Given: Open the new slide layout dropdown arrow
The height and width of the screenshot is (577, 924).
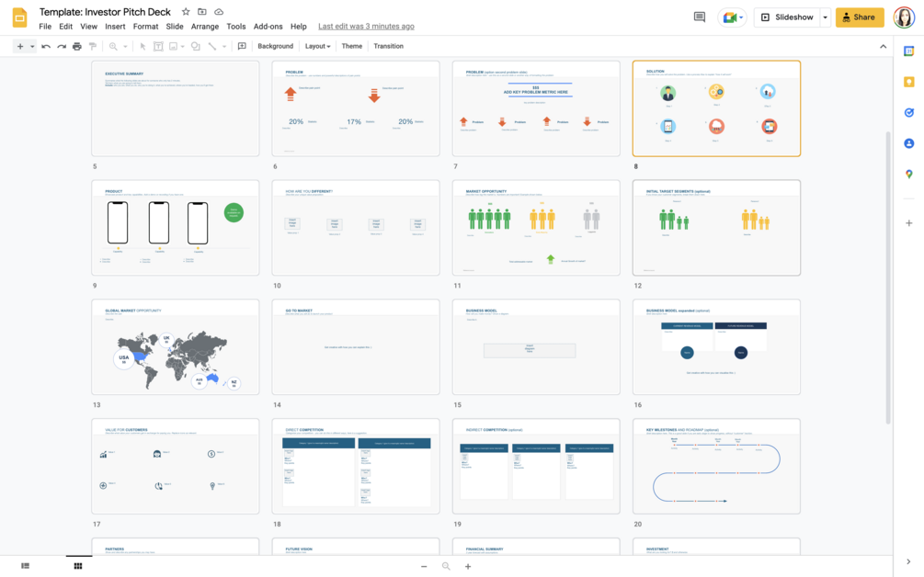Looking at the screenshot, I should tap(32, 47).
